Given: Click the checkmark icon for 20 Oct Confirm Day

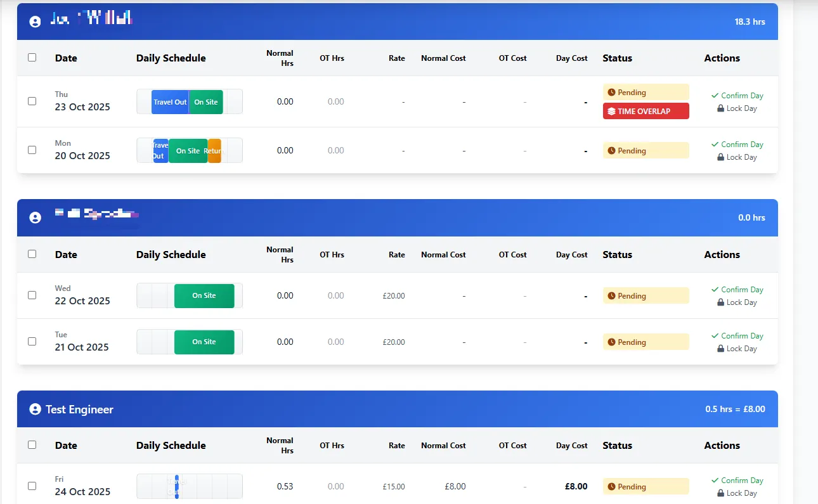Looking at the screenshot, I should (715, 145).
